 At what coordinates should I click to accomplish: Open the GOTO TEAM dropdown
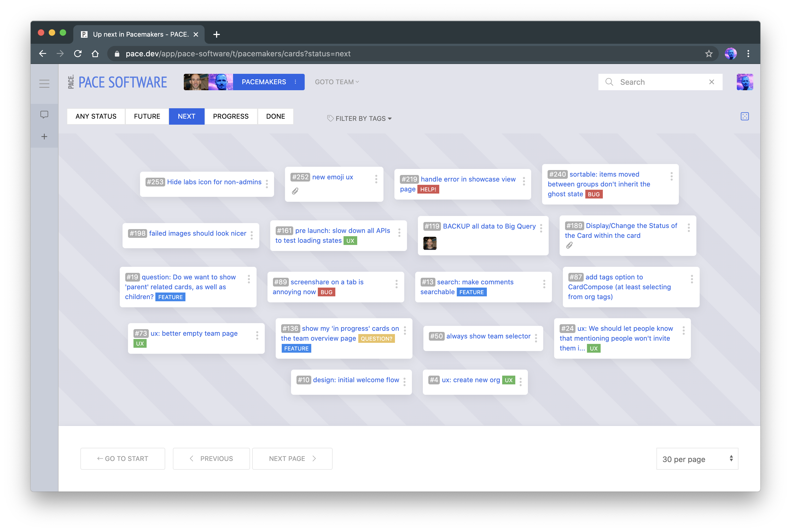pos(336,82)
